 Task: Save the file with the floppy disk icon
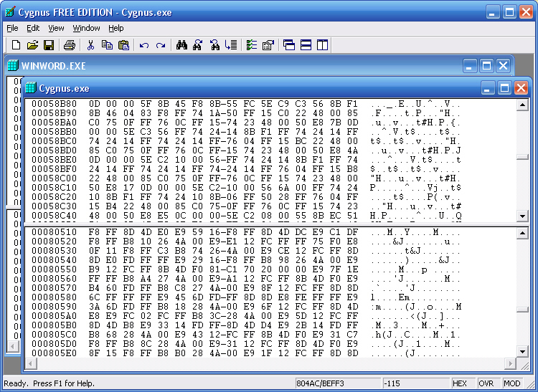coord(49,45)
